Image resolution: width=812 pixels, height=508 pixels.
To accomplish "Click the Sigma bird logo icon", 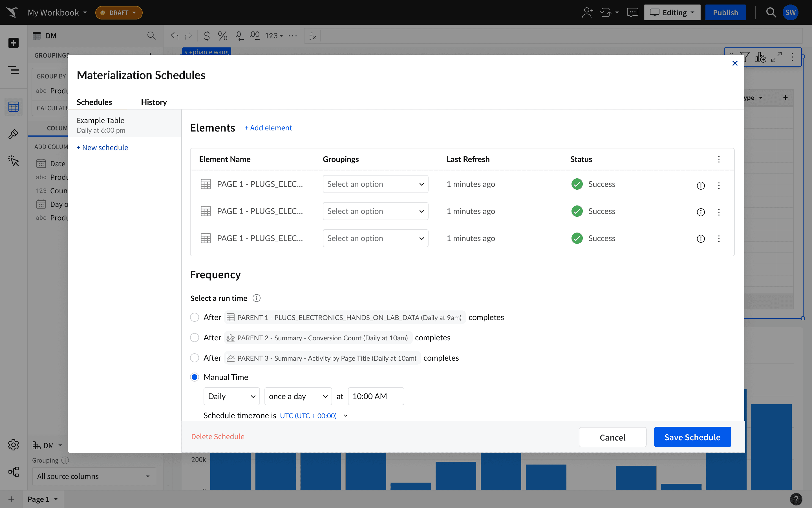I will click(12, 12).
